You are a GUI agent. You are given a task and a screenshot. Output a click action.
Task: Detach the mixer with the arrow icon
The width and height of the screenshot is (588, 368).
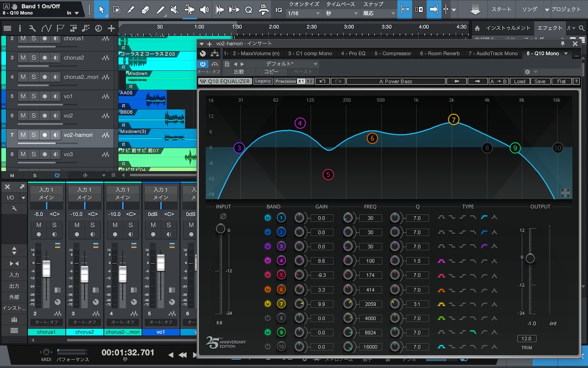(22, 187)
